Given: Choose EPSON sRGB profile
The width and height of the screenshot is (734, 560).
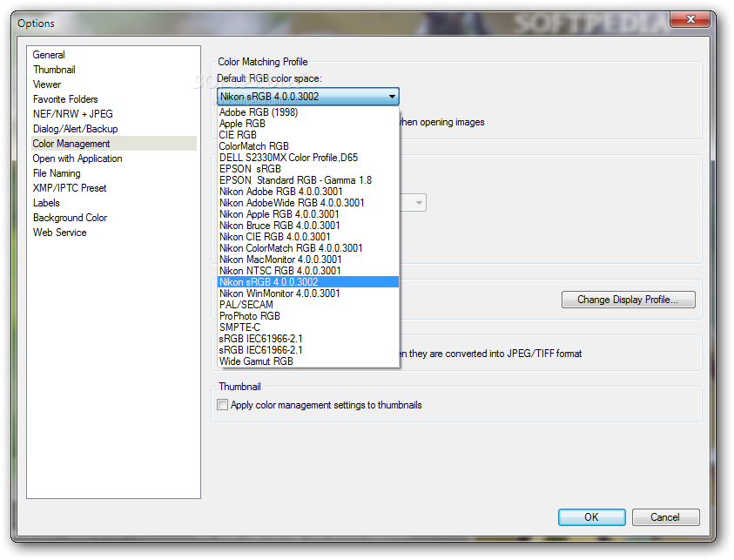Looking at the screenshot, I should [x=308, y=169].
